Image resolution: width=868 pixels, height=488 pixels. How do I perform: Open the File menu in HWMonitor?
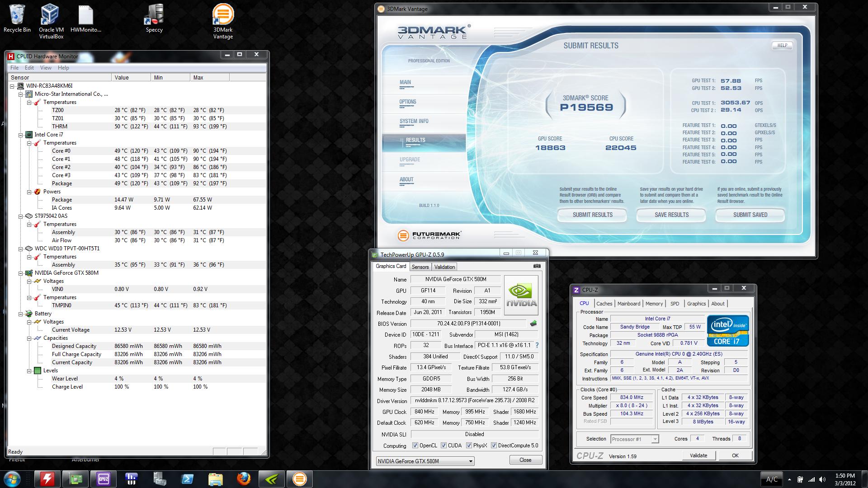pos(14,68)
